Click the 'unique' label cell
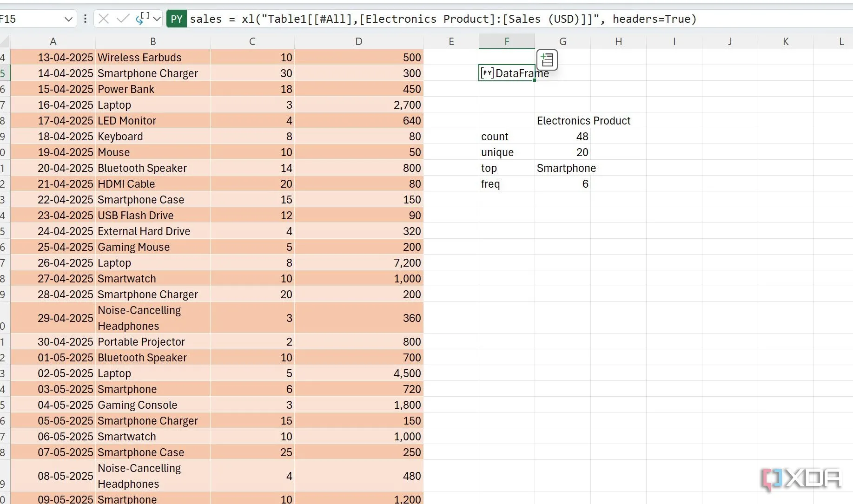This screenshot has height=504, width=853. tap(507, 152)
